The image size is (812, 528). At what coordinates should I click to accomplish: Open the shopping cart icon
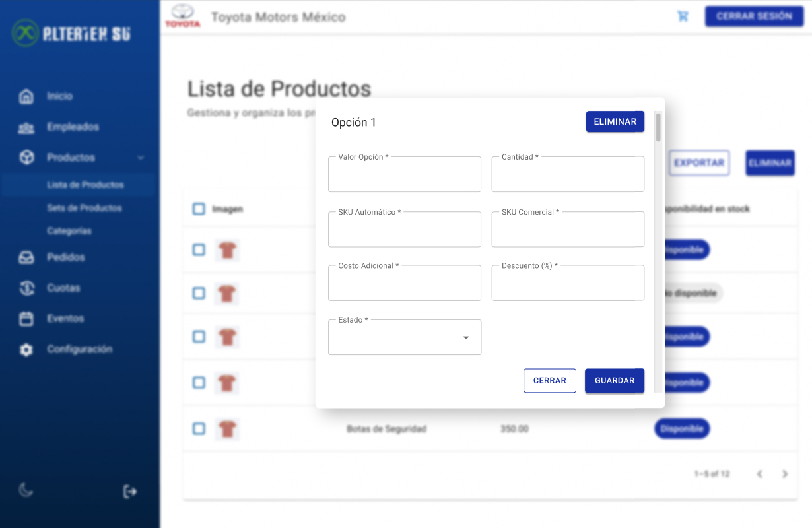pos(683,16)
